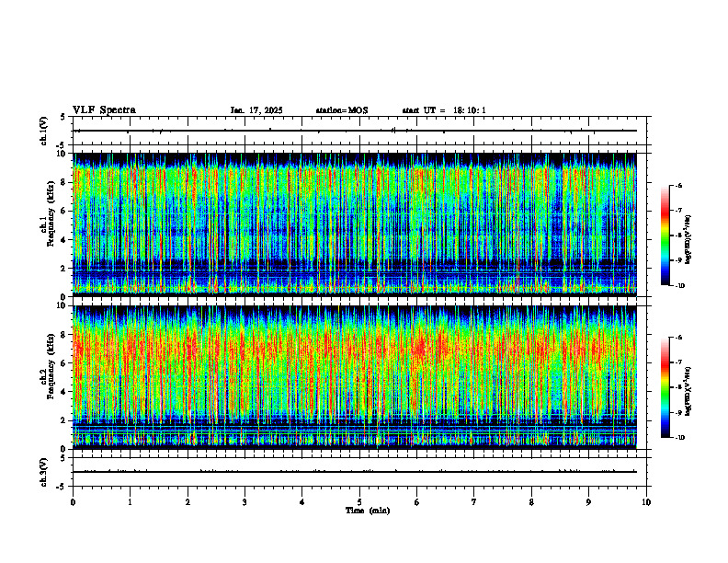Click the ch.1 spectrogram color scale bar
Viewport: 728px width, 563px height.
point(665,236)
